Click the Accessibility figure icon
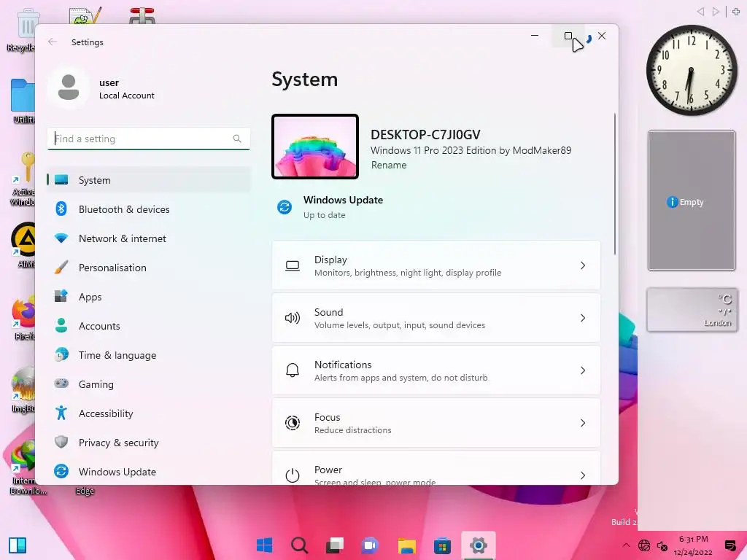747x560 pixels. (61, 413)
